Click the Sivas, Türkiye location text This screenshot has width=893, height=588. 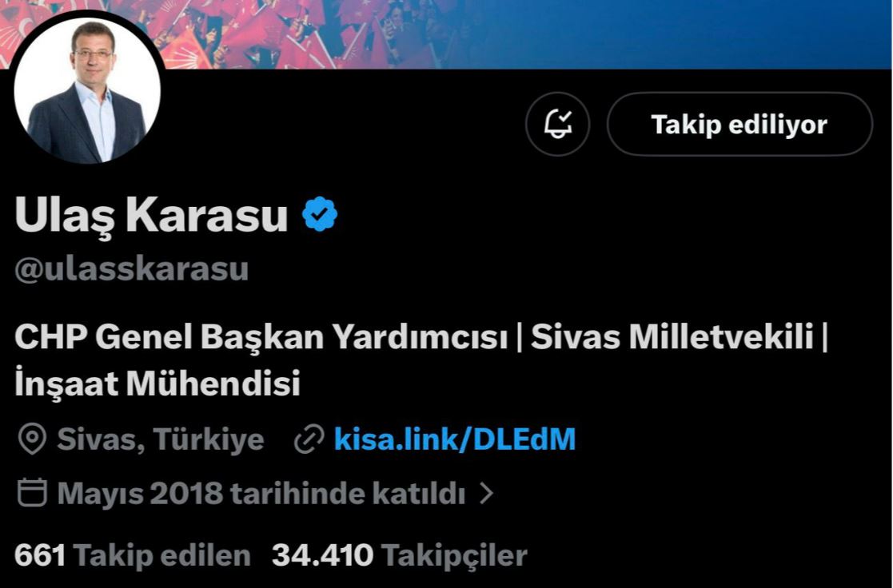coord(161,439)
